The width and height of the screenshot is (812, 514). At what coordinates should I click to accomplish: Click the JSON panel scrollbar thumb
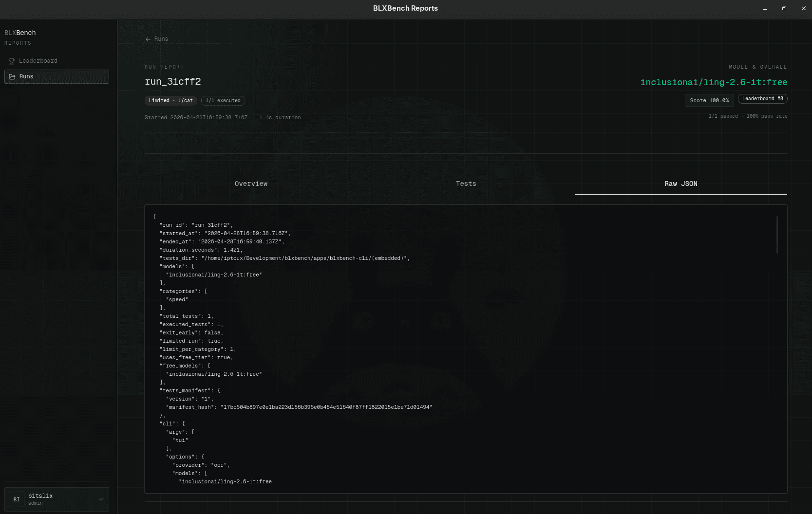(777, 235)
